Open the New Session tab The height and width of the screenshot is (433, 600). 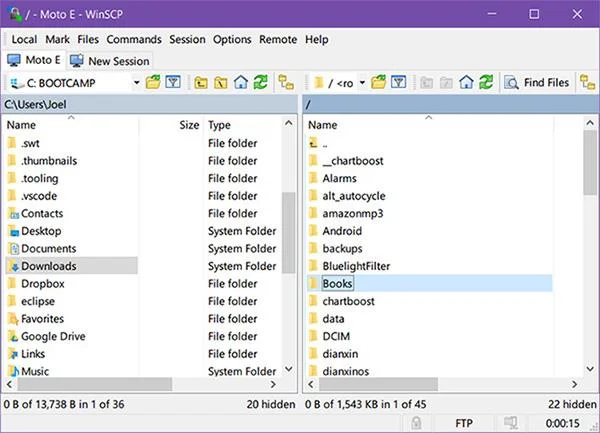tap(110, 61)
